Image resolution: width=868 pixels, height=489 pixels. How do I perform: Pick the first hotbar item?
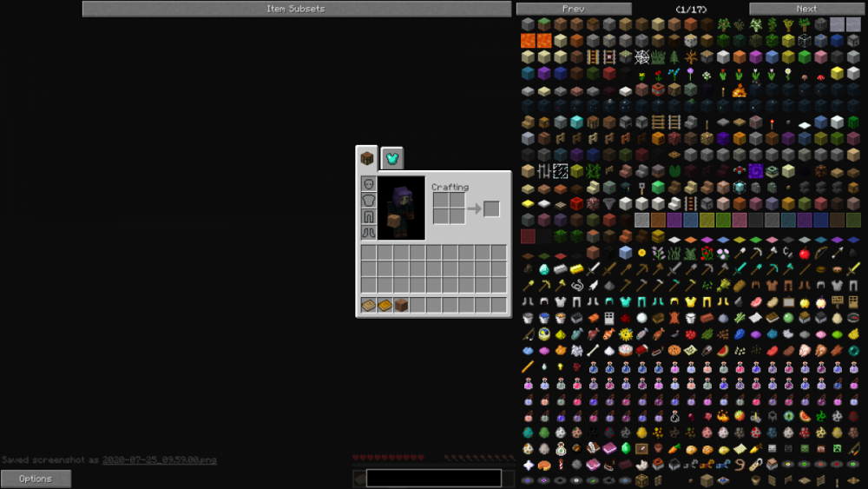[x=368, y=305]
